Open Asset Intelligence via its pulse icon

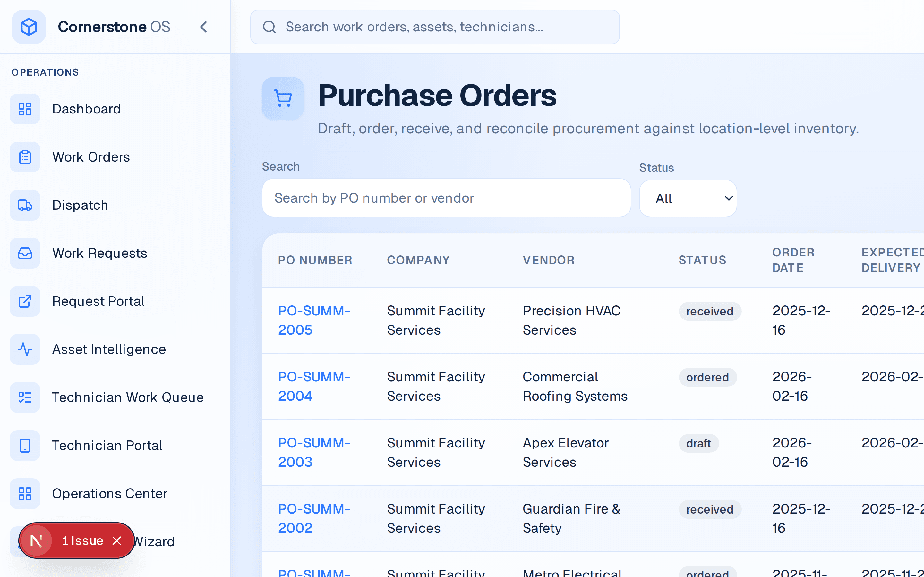click(x=25, y=349)
